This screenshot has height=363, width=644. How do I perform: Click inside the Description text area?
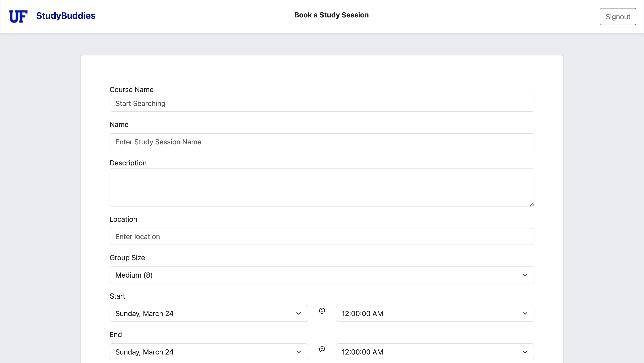322,187
